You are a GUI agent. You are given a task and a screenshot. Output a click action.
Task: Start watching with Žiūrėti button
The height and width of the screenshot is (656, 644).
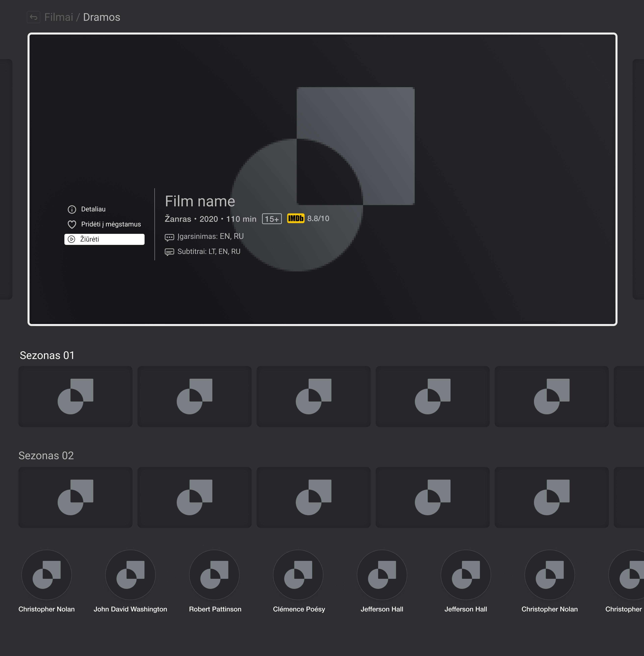tap(104, 239)
